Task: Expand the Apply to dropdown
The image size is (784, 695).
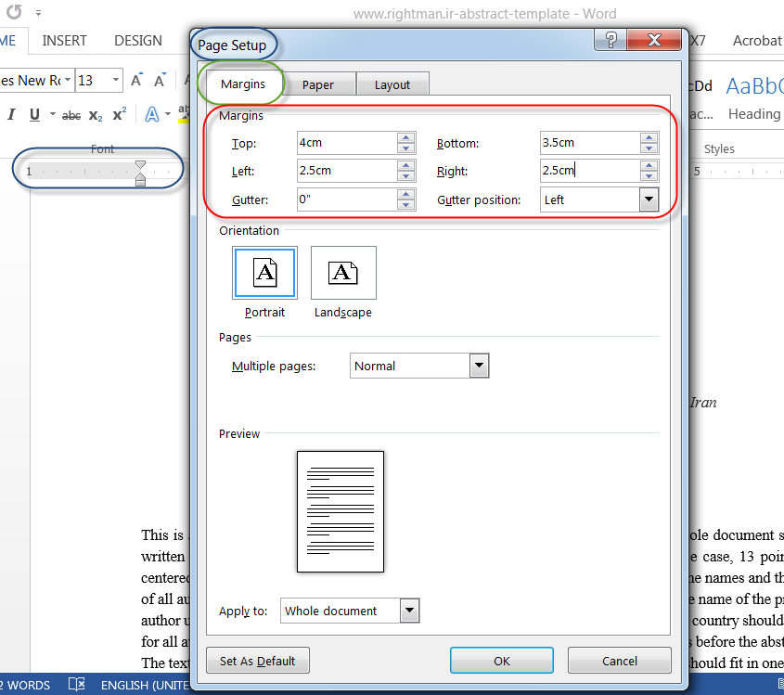Action: [x=409, y=611]
